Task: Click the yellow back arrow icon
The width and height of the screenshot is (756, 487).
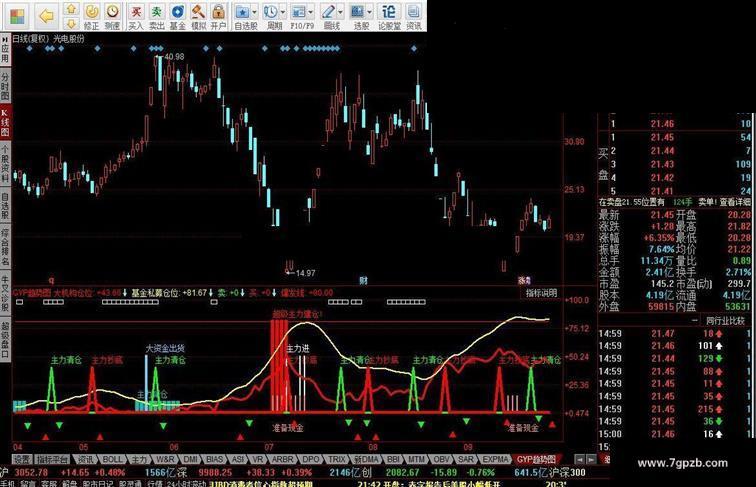Action: coord(46,16)
